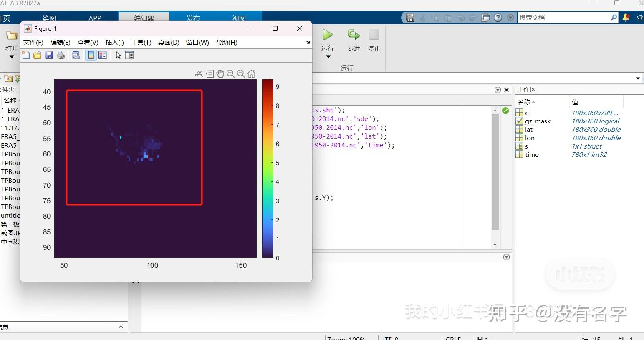Select the Zoom In magnifier above the axes

point(230,74)
